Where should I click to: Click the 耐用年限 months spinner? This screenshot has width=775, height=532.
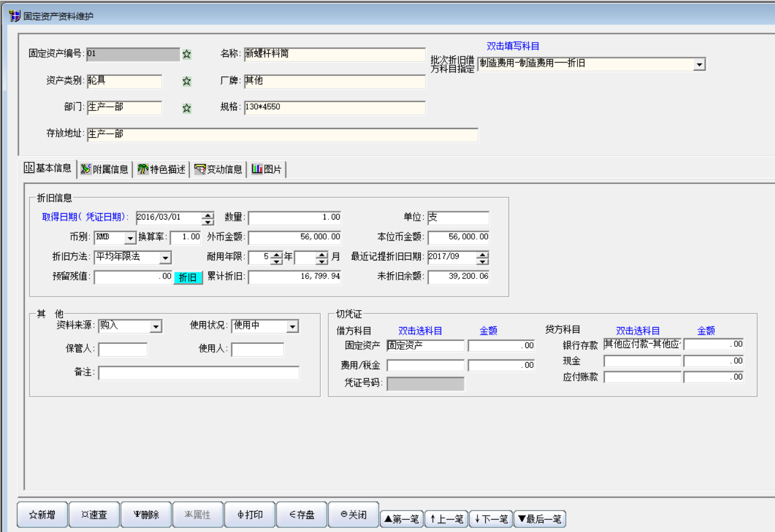point(322,258)
